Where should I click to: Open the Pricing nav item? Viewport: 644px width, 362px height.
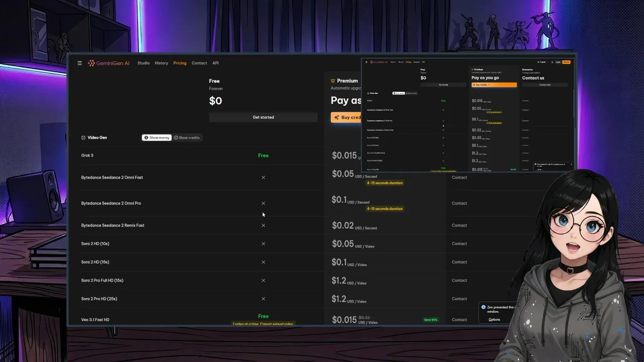[180, 63]
